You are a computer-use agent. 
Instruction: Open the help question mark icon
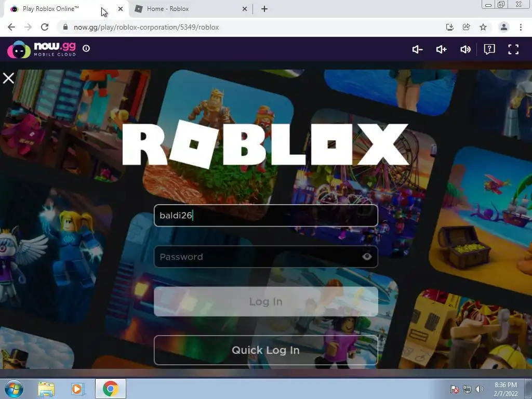(x=489, y=49)
